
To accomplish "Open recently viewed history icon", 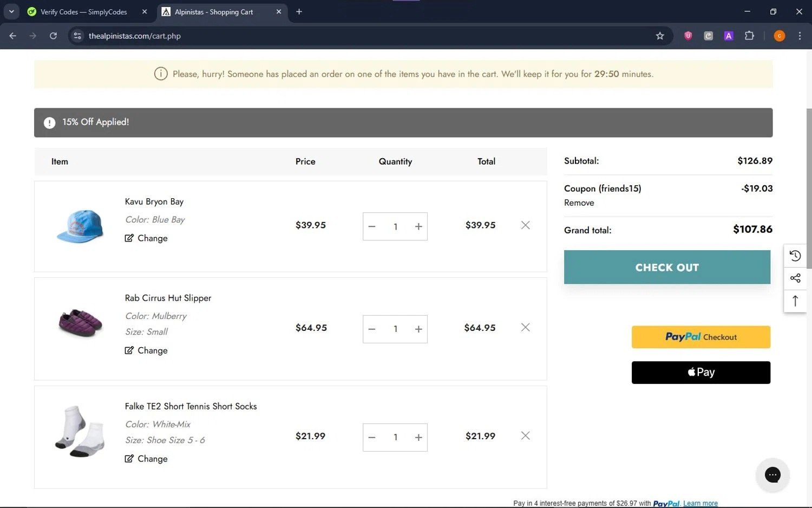I will pyautogui.click(x=795, y=256).
